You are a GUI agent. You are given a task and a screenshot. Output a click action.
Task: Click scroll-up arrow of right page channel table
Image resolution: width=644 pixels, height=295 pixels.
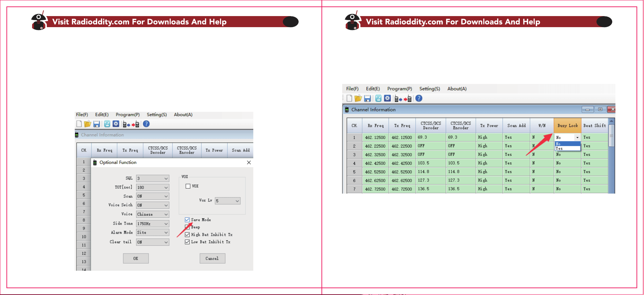(x=611, y=121)
